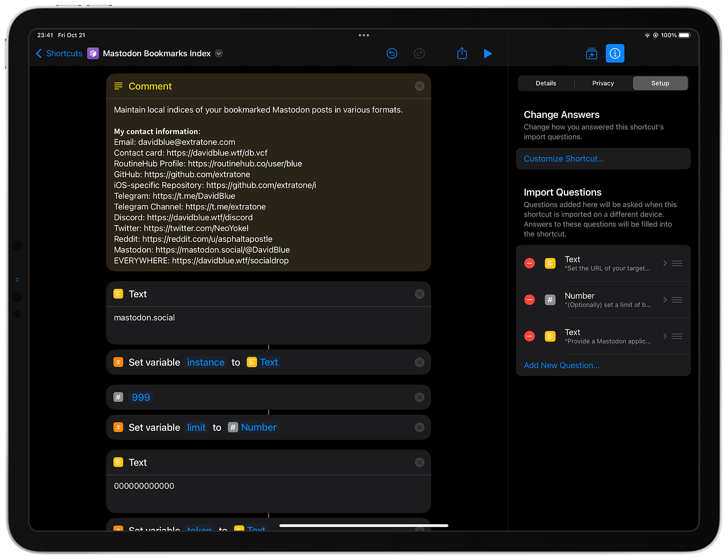
Task: Click the yellow Text icon beside 'Provide a Mastodon'
Action: pyautogui.click(x=550, y=336)
